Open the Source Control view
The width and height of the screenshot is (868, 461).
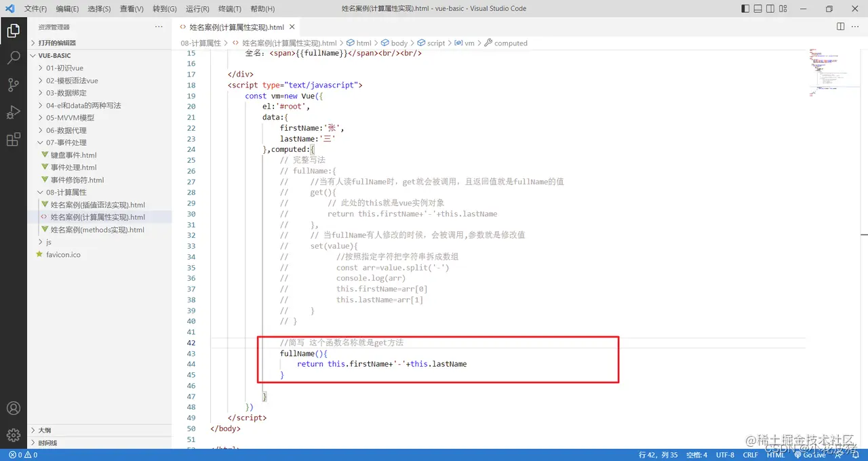[13, 85]
